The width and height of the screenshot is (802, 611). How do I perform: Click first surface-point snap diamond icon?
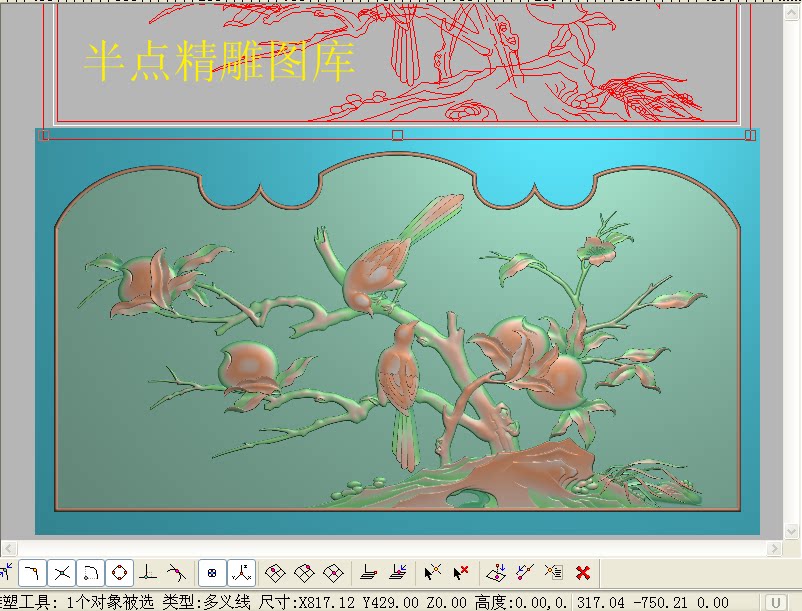point(275,573)
